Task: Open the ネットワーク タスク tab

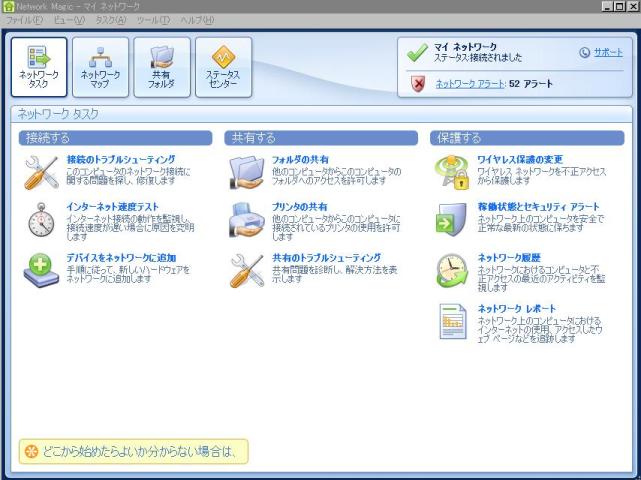Action: [39, 67]
